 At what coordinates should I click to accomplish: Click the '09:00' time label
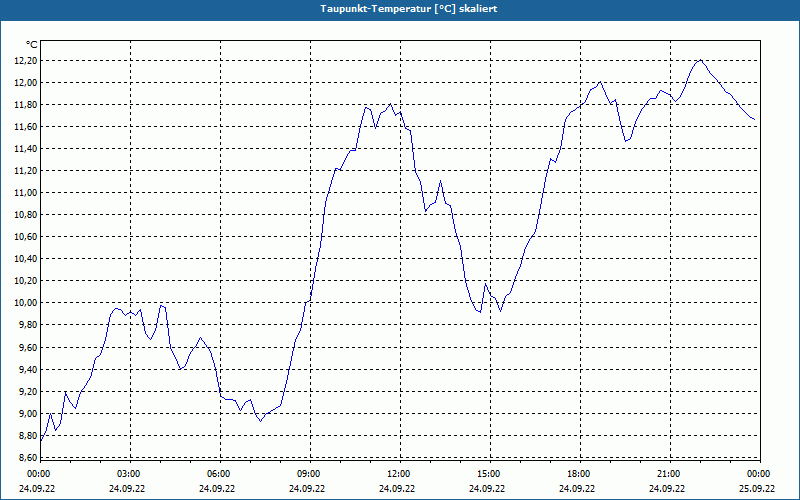(309, 474)
